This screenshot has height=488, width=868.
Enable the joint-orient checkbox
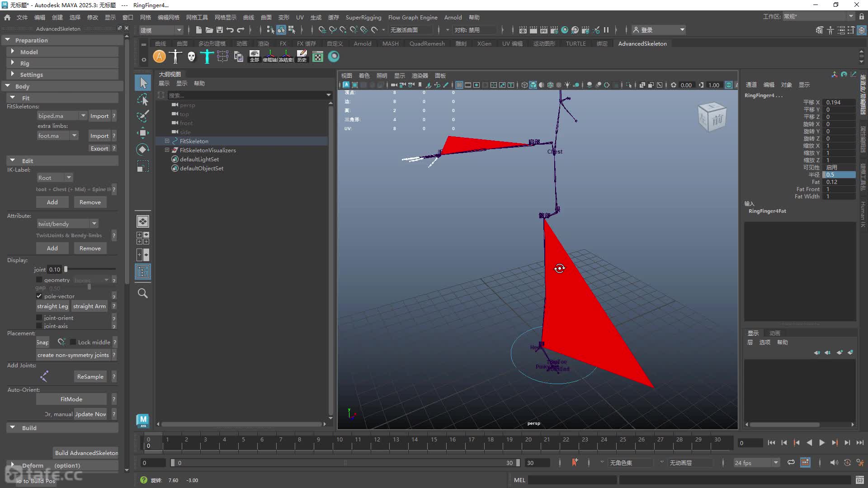point(39,318)
